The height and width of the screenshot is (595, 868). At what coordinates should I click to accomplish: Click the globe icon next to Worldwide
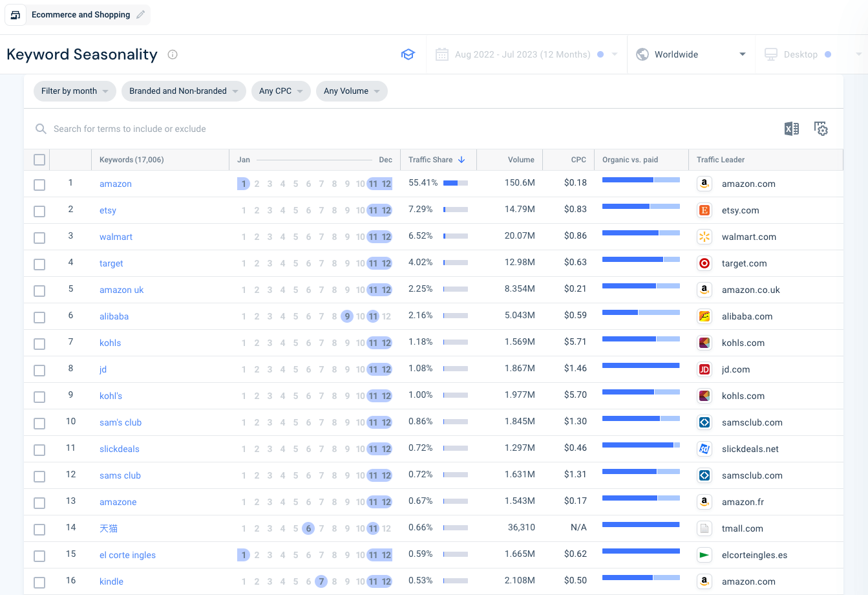642,54
